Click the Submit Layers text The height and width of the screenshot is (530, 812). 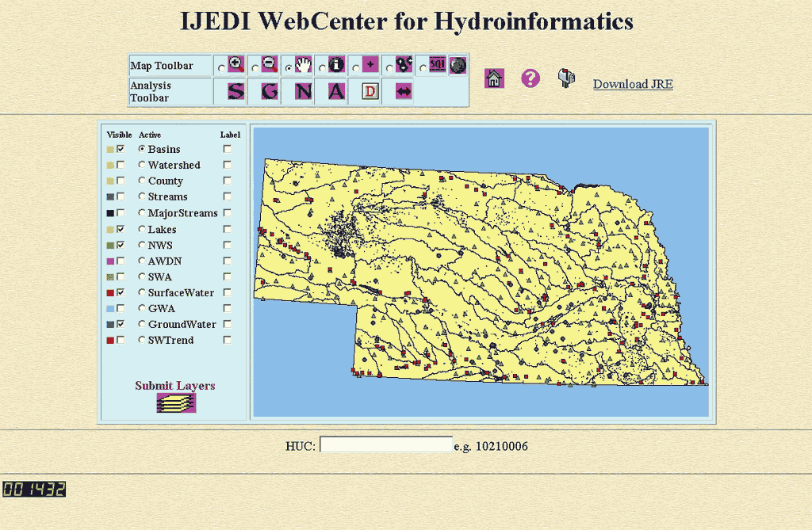pyautogui.click(x=175, y=386)
